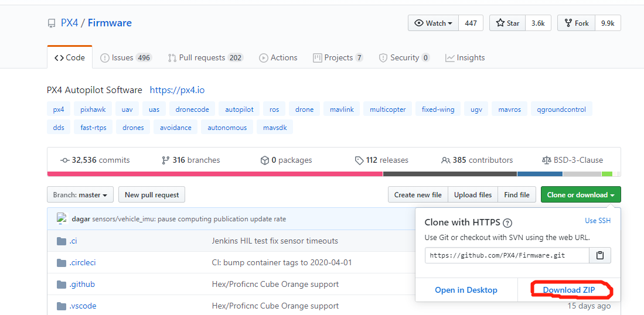The height and width of the screenshot is (315, 644).
Task: Open the Security tab
Action: tap(404, 57)
